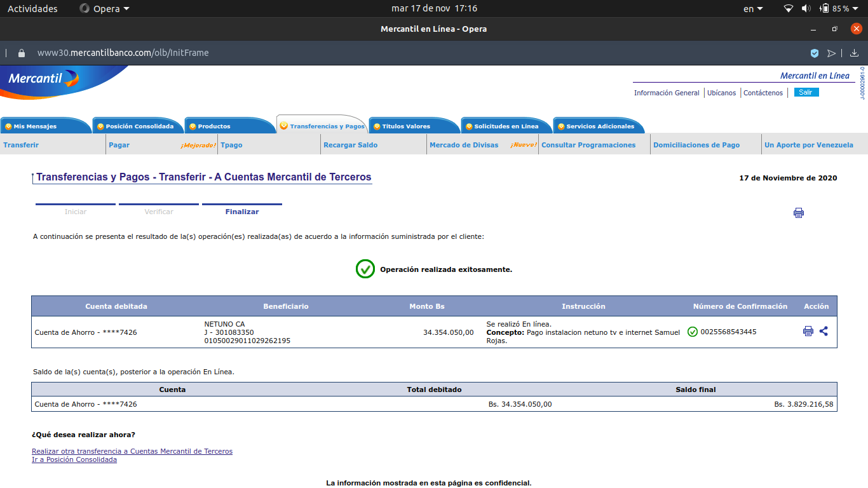The width and height of the screenshot is (868, 488).
Task: Click 'Realizar otra transferencia a Cuentas Mercantil de Terceros'
Action: pyautogui.click(x=132, y=451)
